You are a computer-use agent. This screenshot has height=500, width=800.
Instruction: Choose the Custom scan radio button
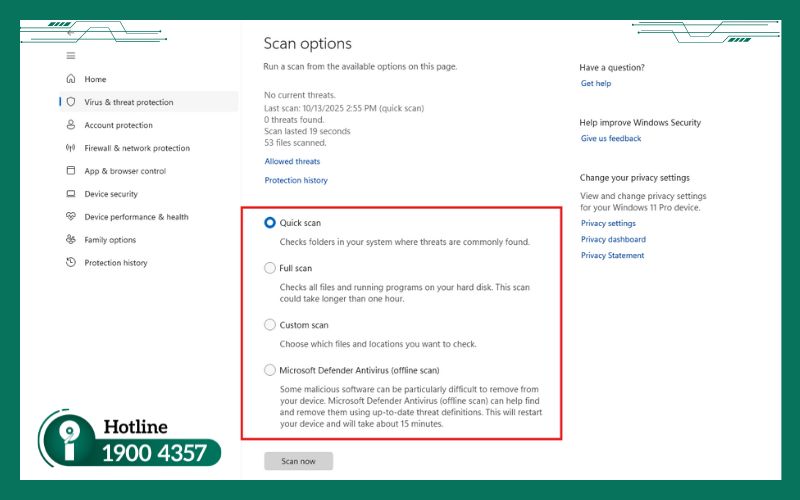270,325
